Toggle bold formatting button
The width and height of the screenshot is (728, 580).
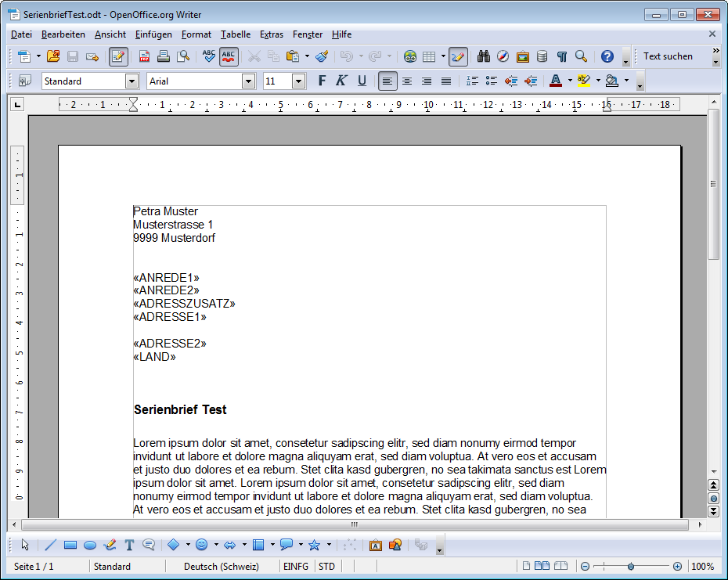click(x=321, y=81)
